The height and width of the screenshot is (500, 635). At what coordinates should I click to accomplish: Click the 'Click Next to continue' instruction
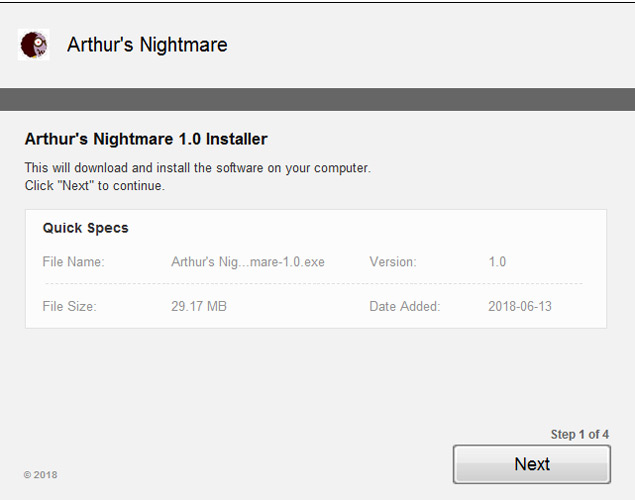[95, 185]
